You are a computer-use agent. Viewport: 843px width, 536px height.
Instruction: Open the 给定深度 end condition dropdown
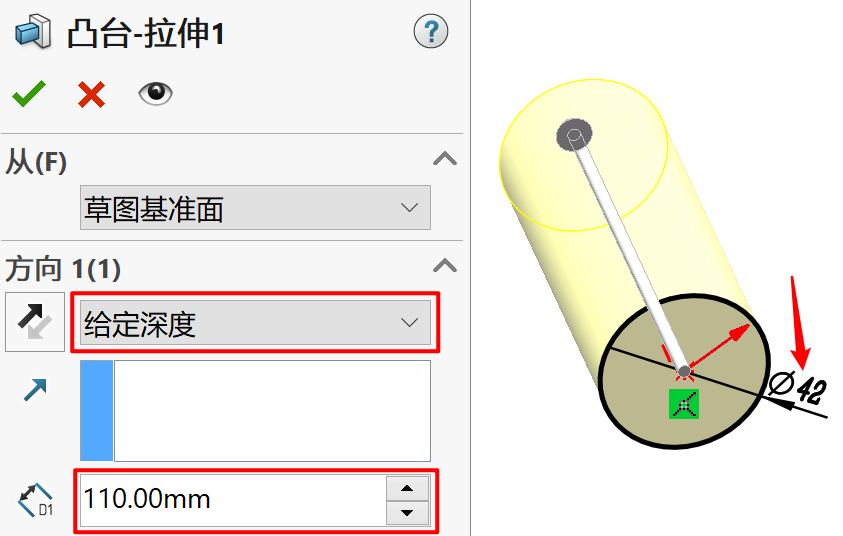[255, 323]
